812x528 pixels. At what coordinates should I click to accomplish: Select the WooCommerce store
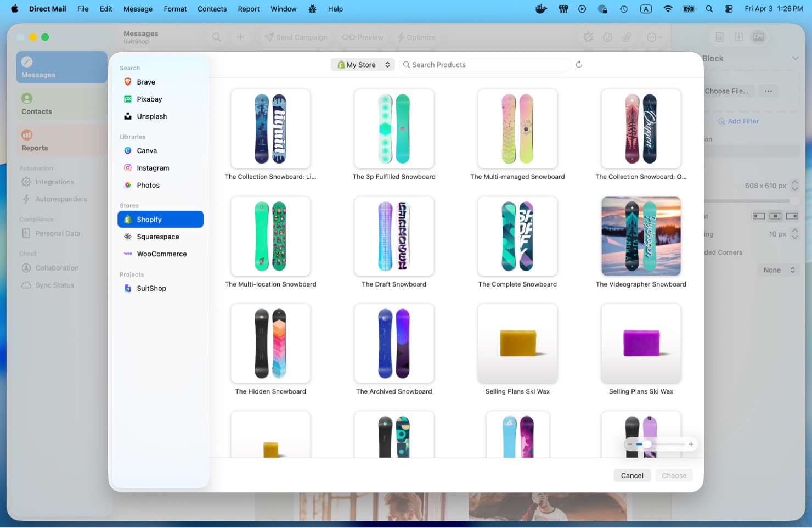[x=160, y=254]
